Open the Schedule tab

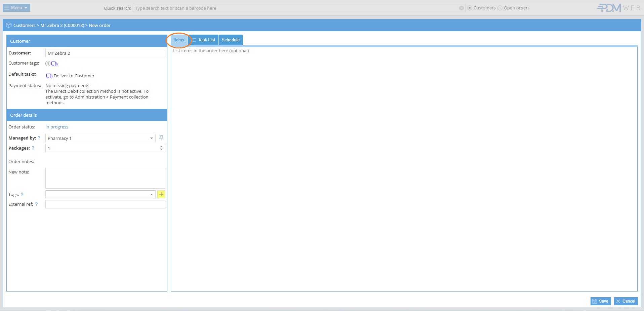tap(231, 40)
